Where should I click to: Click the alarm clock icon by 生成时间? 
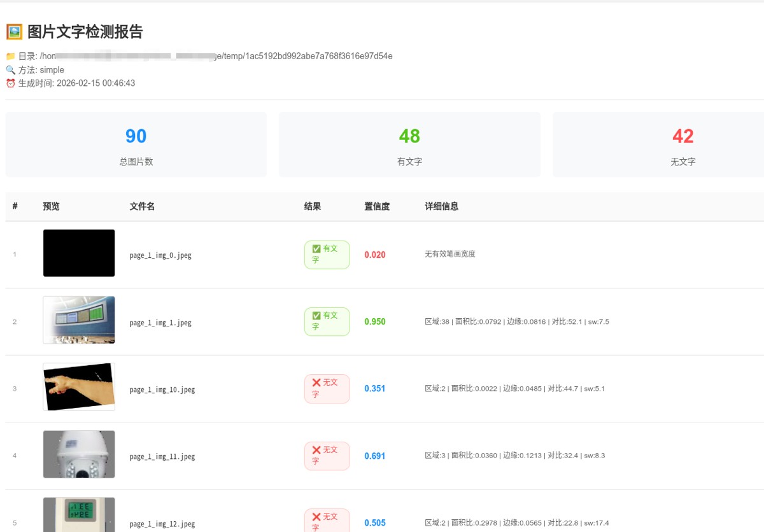(x=10, y=83)
